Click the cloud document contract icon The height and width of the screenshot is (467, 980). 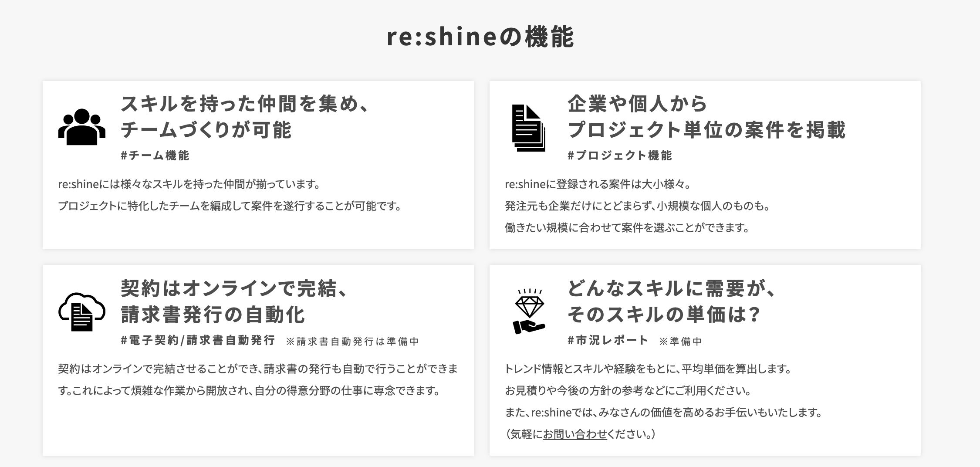(82, 312)
